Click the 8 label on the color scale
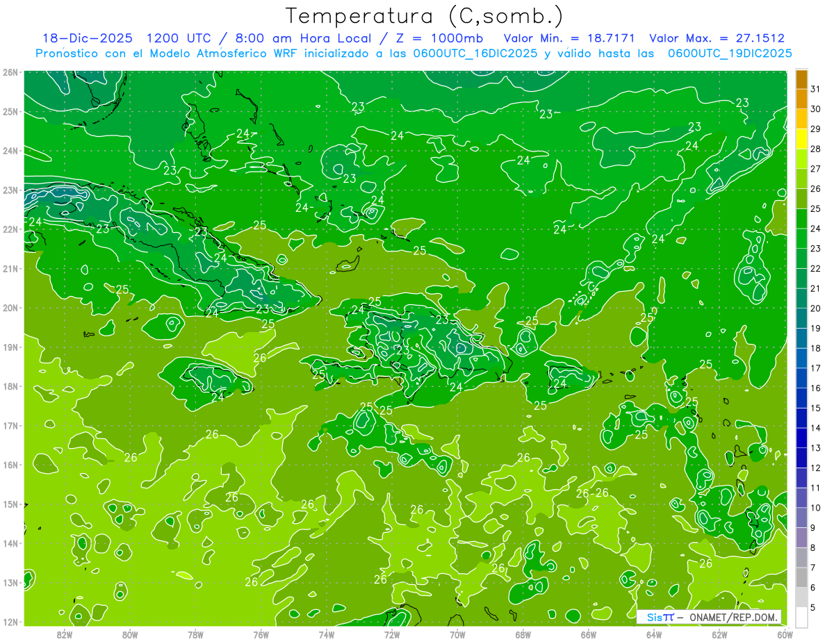Image resolution: width=834 pixels, height=644 pixels. 814,547
